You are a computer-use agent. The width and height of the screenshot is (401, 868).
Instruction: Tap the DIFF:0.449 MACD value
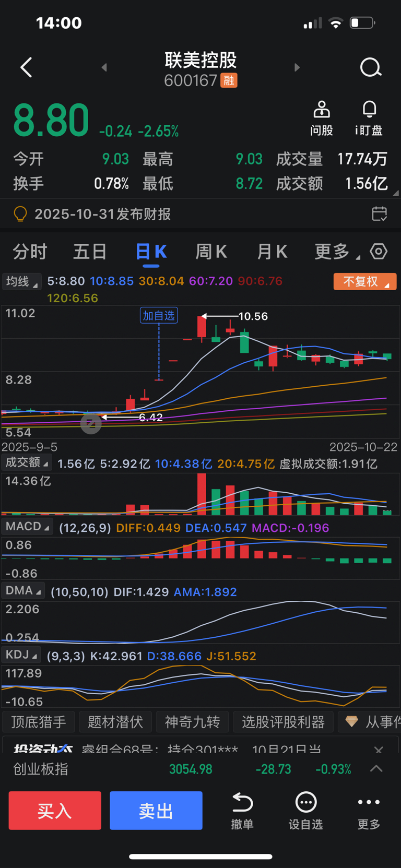click(x=148, y=528)
